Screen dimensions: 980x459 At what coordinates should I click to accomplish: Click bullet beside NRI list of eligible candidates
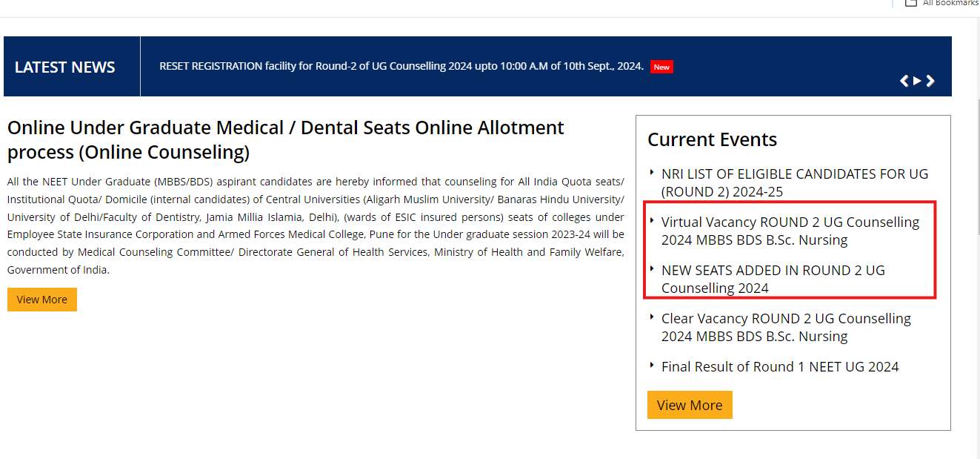652,172
